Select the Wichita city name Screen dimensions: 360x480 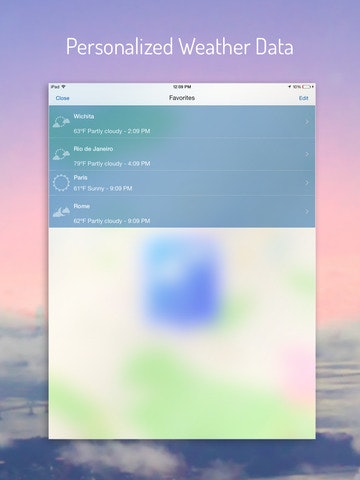[x=84, y=116]
